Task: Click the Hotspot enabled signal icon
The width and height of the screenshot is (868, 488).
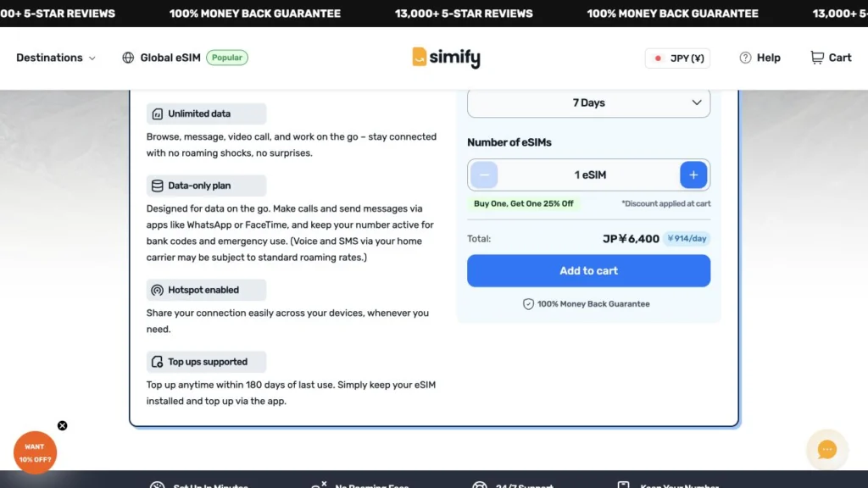Action: click(x=157, y=290)
